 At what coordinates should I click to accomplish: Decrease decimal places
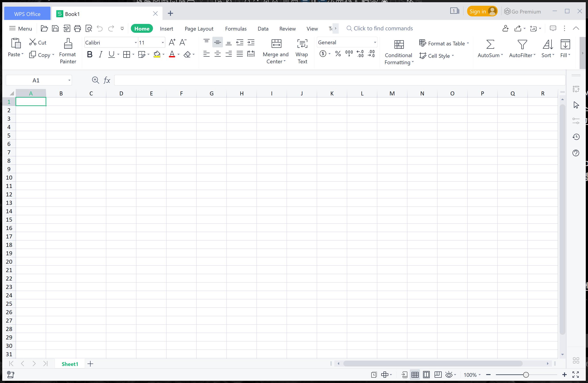(x=371, y=54)
